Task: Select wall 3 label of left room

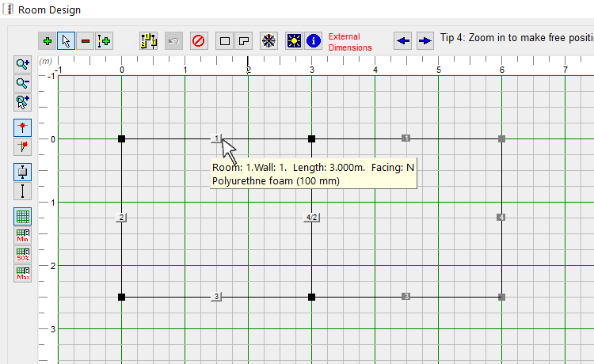Action: pos(216,296)
